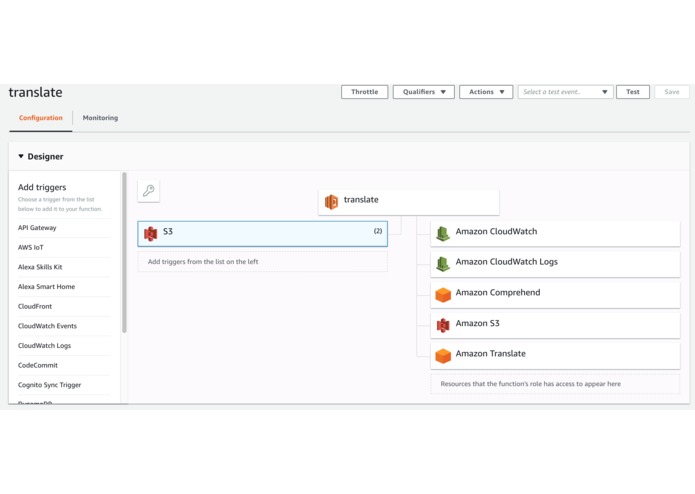
Task: Click the (2) count on S3 trigger
Action: 378,231
